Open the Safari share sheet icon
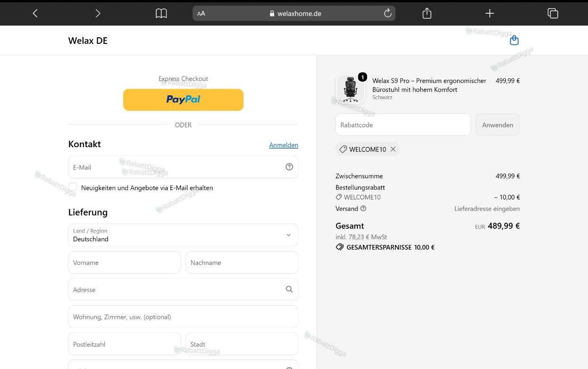This screenshot has height=369, width=588. [x=427, y=13]
